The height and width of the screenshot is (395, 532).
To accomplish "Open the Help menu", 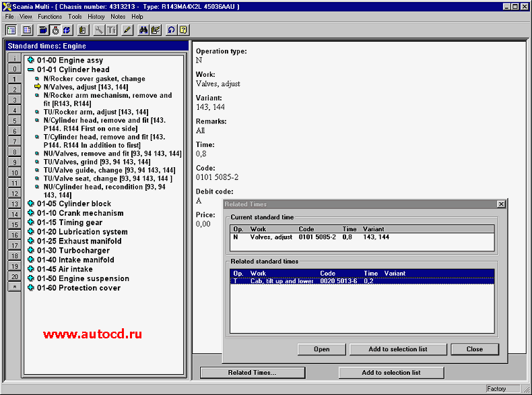I will [137, 17].
